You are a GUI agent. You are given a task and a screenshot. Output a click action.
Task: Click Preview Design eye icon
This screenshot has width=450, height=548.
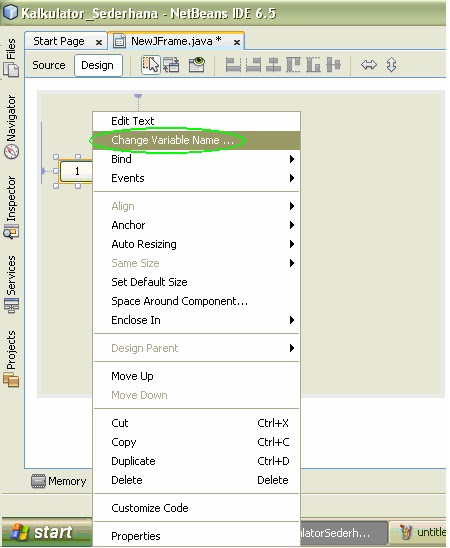[x=197, y=65]
